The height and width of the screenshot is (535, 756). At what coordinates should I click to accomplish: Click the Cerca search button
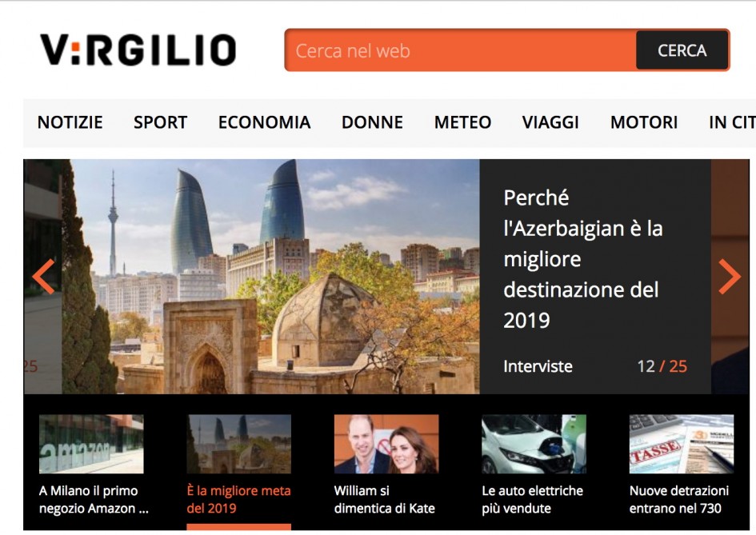(682, 50)
